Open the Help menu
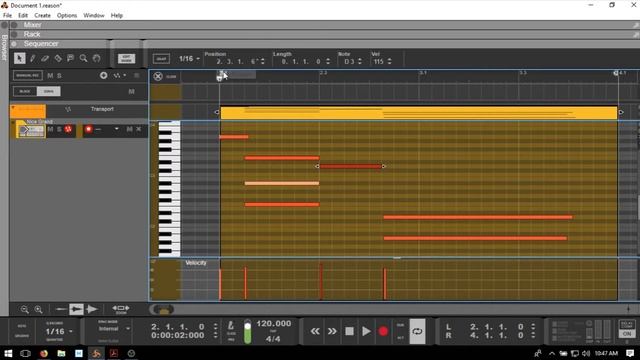The image size is (640, 360). (x=117, y=16)
